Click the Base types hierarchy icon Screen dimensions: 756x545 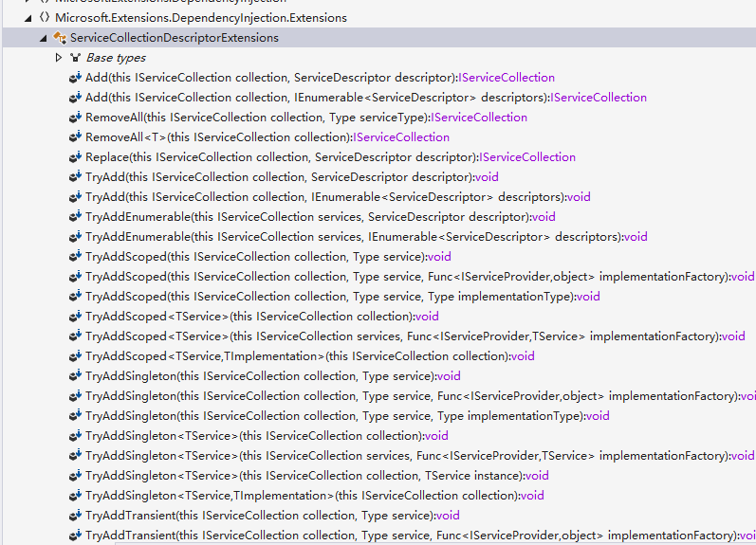(x=75, y=58)
